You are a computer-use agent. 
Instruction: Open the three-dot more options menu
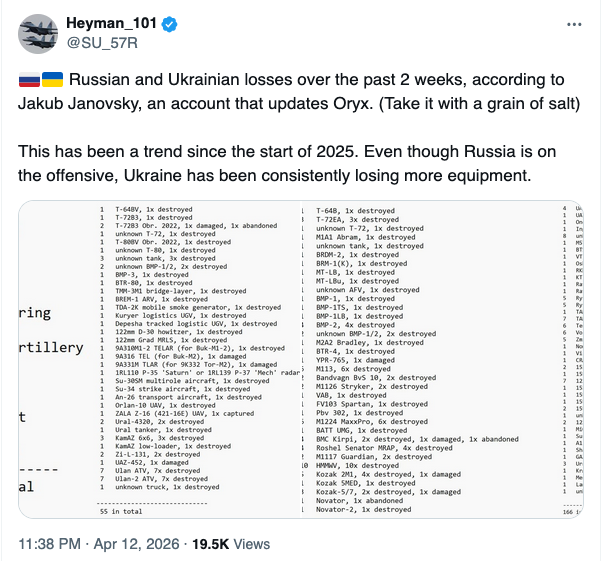573,23
